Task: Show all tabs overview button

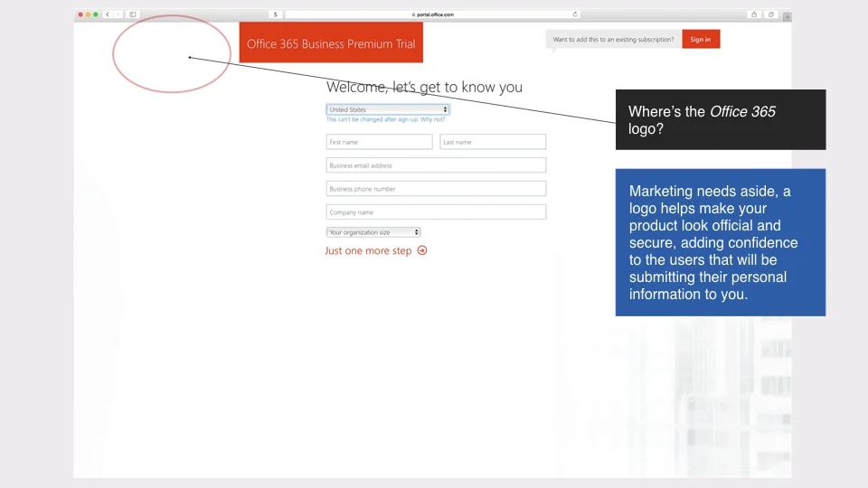Action: point(770,14)
